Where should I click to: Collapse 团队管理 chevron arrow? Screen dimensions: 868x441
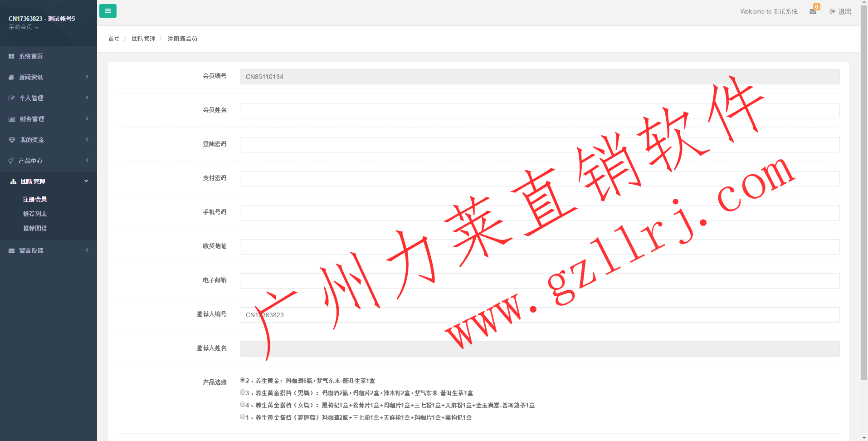point(86,181)
